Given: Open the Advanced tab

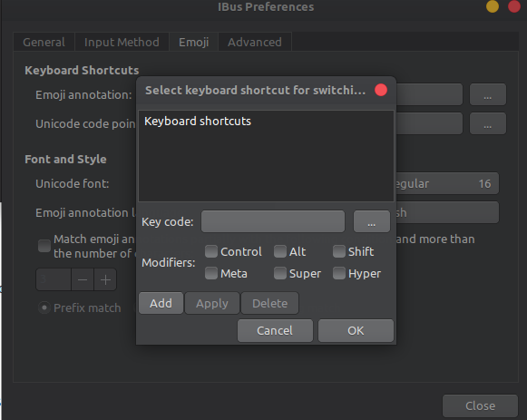Looking at the screenshot, I should pos(255,42).
